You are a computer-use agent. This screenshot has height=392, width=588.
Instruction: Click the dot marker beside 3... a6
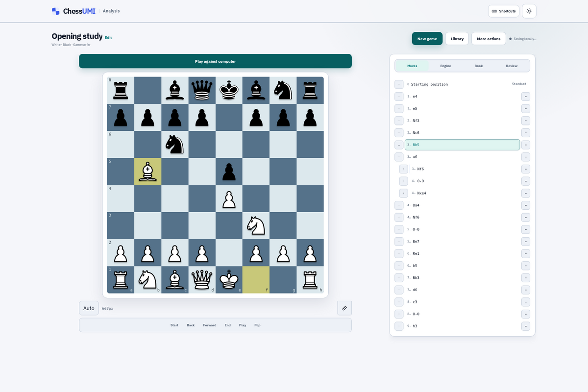click(x=399, y=157)
